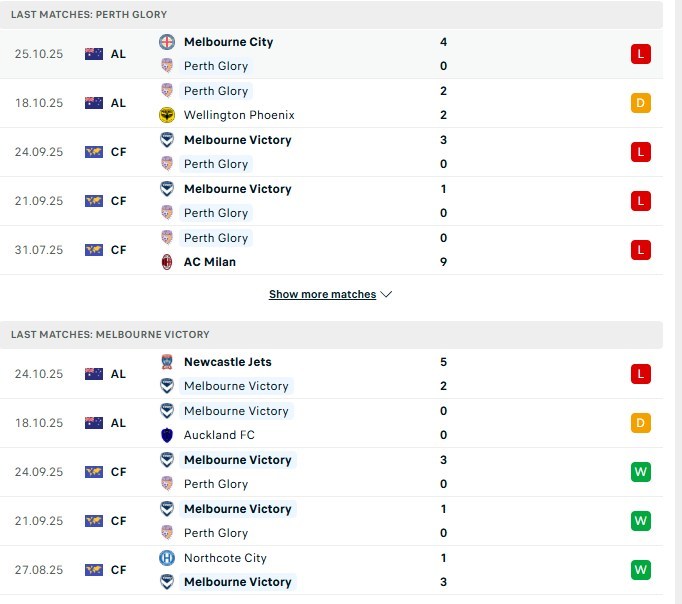Click the red L badge for 31.07.25
This screenshot has width=682, height=604.
point(641,250)
